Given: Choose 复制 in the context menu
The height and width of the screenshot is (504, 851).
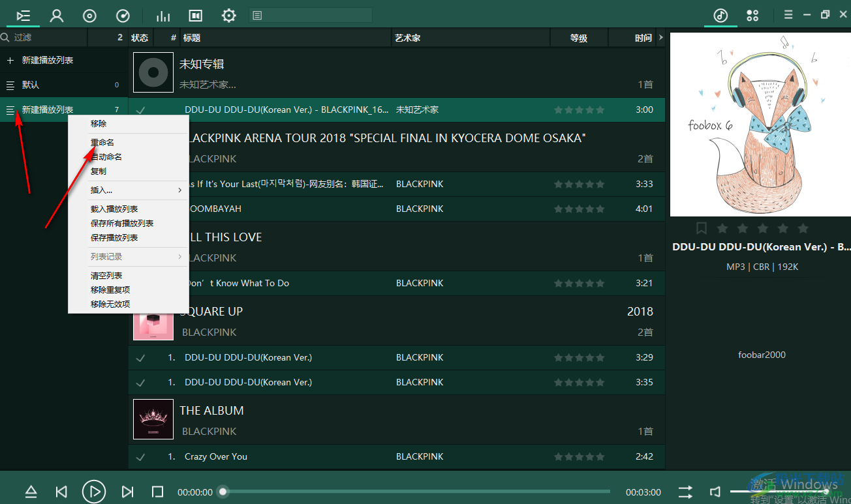Looking at the screenshot, I should pos(99,171).
